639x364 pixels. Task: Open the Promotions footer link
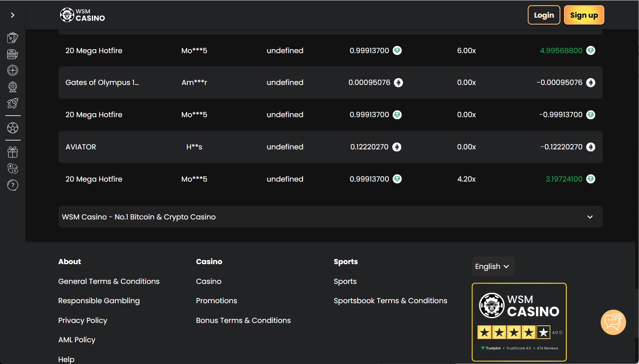pyautogui.click(x=216, y=300)
